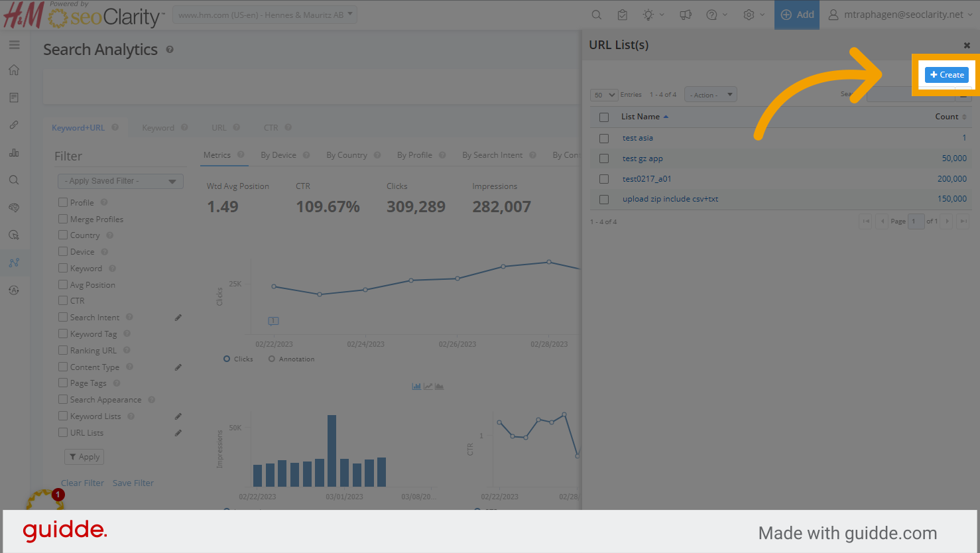
Task: Open the lightbulb insights icon in header
Action: point(648,15)
